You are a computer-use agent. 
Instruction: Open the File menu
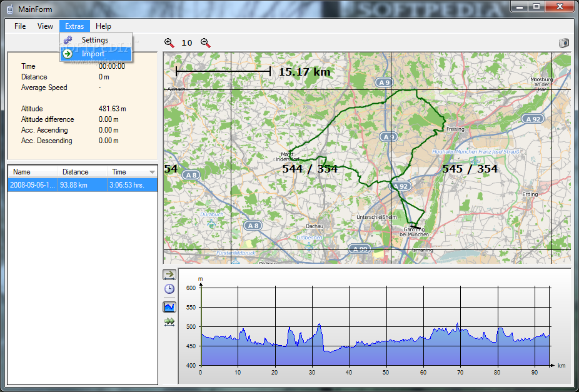[20, 26]
